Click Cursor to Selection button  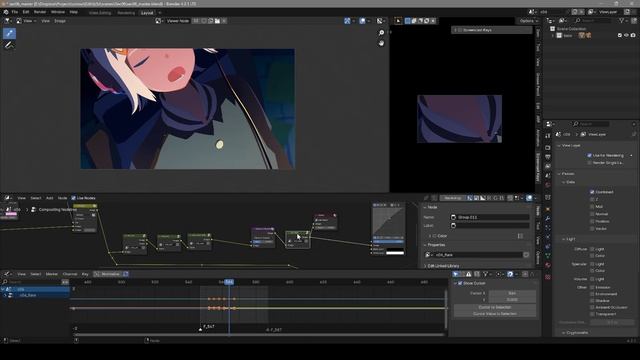(495, 307)
